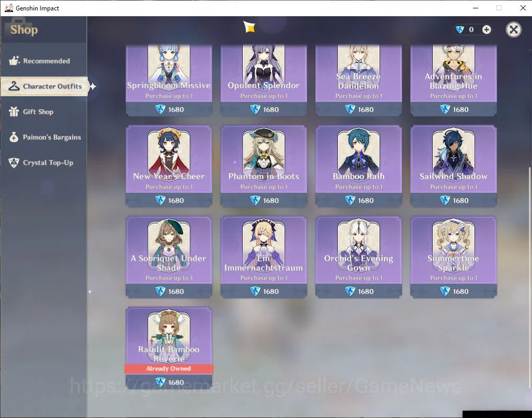
Task: Select the Sailwind Shadow outfit
Action: pyautogui.click(x=454, y=166)
